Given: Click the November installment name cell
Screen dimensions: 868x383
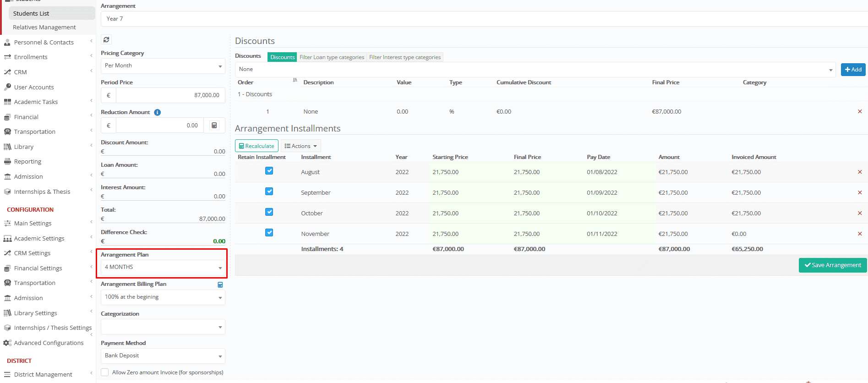Looking at the screenshot, I should point(315,234).
